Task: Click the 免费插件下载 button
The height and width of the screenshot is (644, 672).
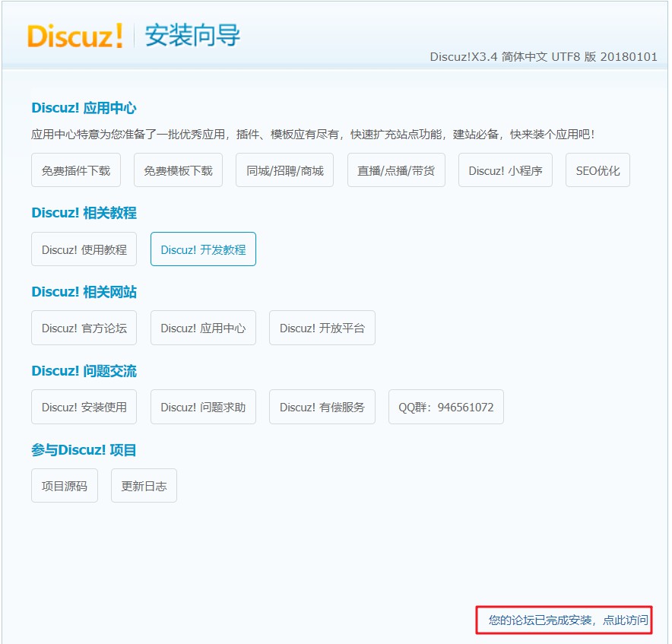Action: click(76, 170)
